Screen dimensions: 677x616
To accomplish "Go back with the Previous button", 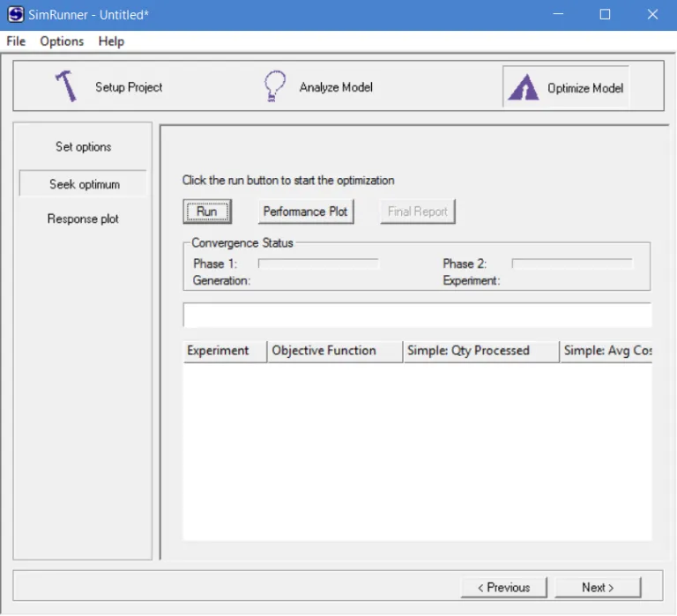I will [504, 588].
